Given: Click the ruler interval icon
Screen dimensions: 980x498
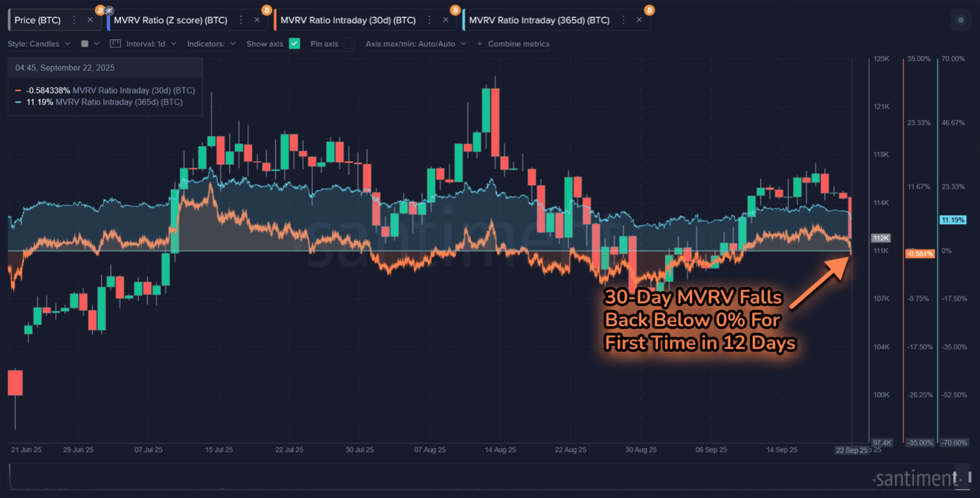Looking at the screenshot, I should coord(115,44).
